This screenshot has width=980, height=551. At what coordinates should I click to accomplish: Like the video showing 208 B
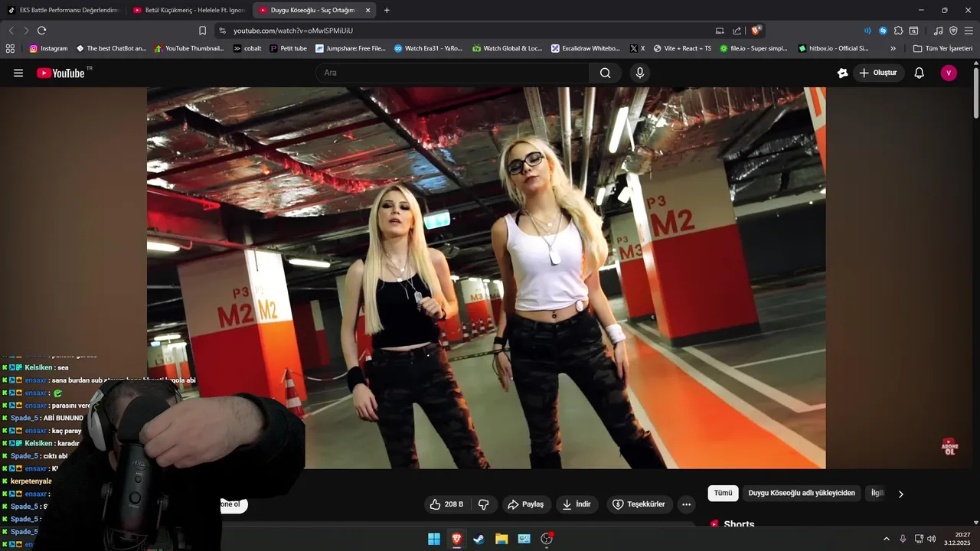pyautogui.click(x=446, y=504)
